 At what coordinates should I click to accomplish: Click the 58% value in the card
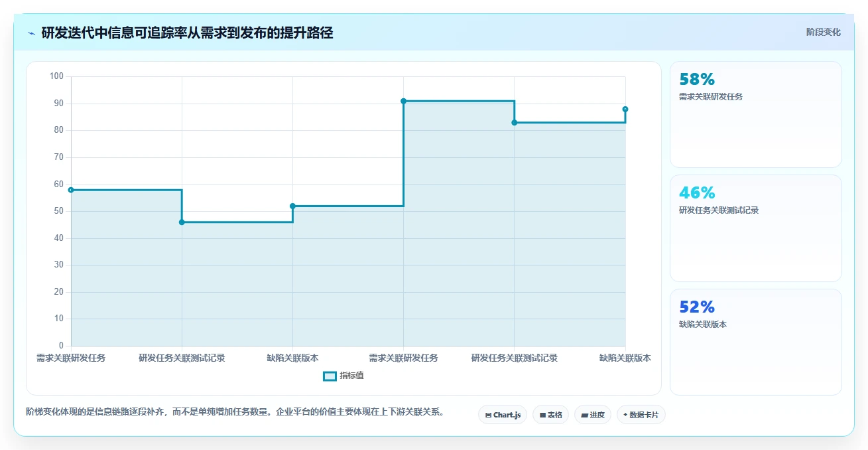point(697,80)
